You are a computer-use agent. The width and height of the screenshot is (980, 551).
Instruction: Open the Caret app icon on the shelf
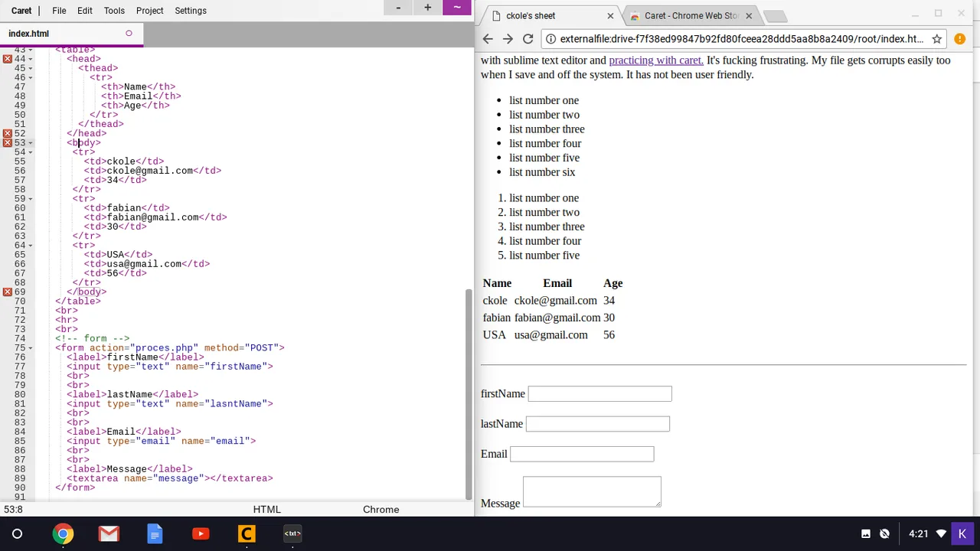tap(247, 534)
